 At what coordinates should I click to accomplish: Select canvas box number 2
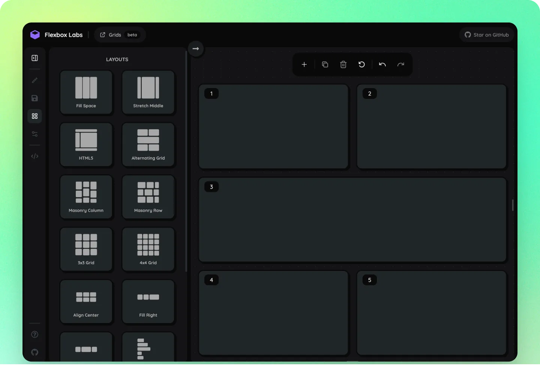[432, 127]
